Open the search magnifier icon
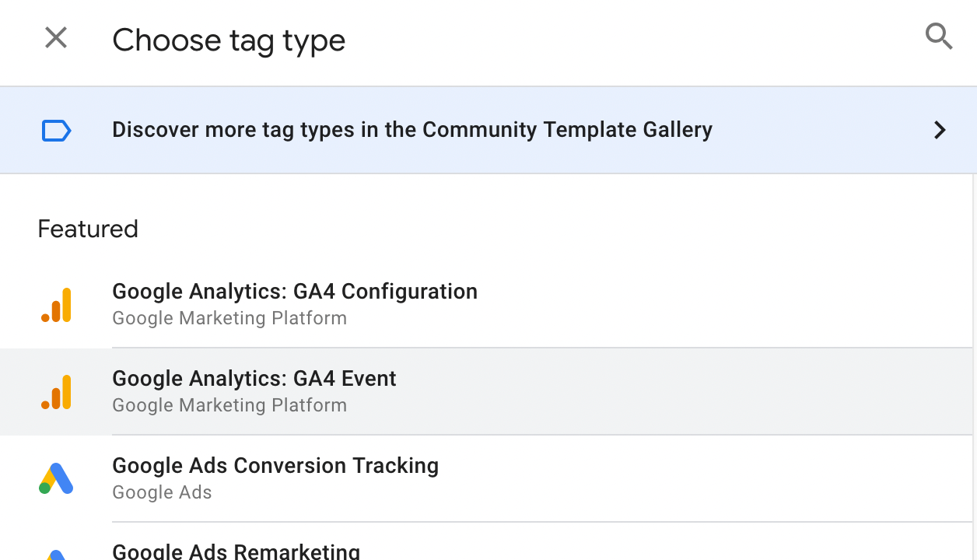This screenshot has height=560, width=977. pos(939,36)
